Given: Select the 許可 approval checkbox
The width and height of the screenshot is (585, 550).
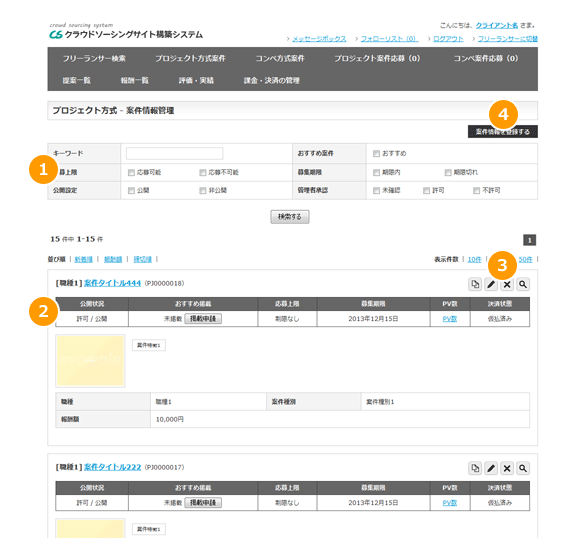Looking at the screenshot, I should [426, 191].
